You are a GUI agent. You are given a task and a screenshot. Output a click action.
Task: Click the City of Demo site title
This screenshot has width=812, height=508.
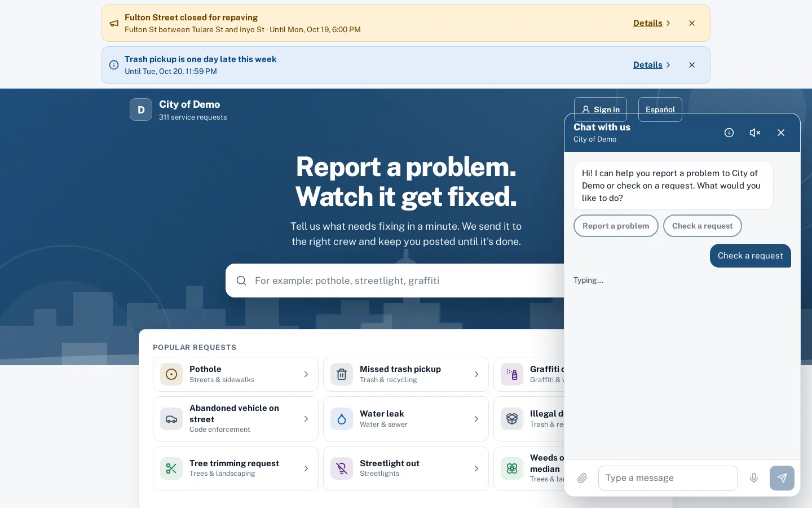tap(189, 104)
